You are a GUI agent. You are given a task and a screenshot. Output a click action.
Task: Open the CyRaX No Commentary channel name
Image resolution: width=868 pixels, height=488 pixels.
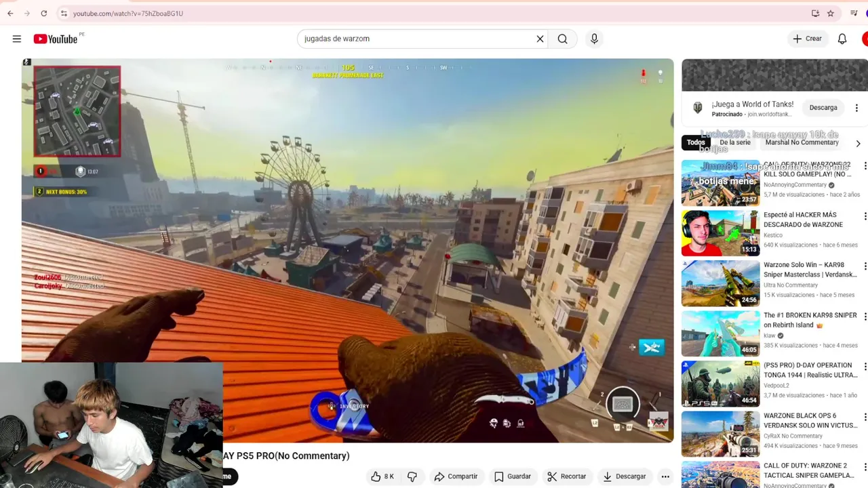pos(793,436)
